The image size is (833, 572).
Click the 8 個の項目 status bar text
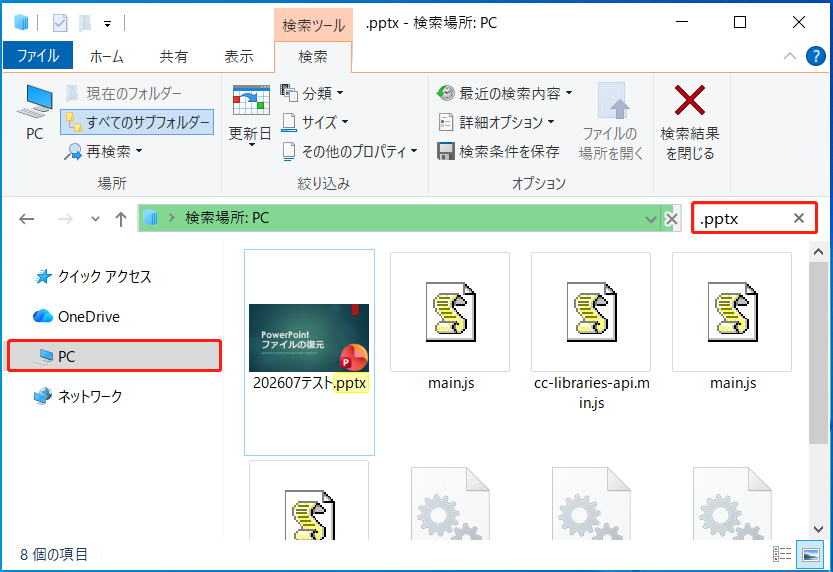coord(54,554)
